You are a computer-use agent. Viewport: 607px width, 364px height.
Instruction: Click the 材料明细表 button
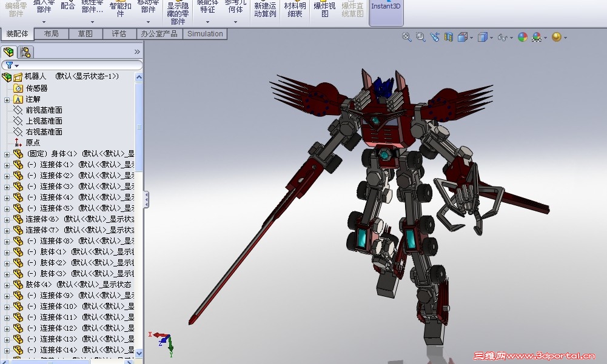pyautogui.click(x=295, y=9)
